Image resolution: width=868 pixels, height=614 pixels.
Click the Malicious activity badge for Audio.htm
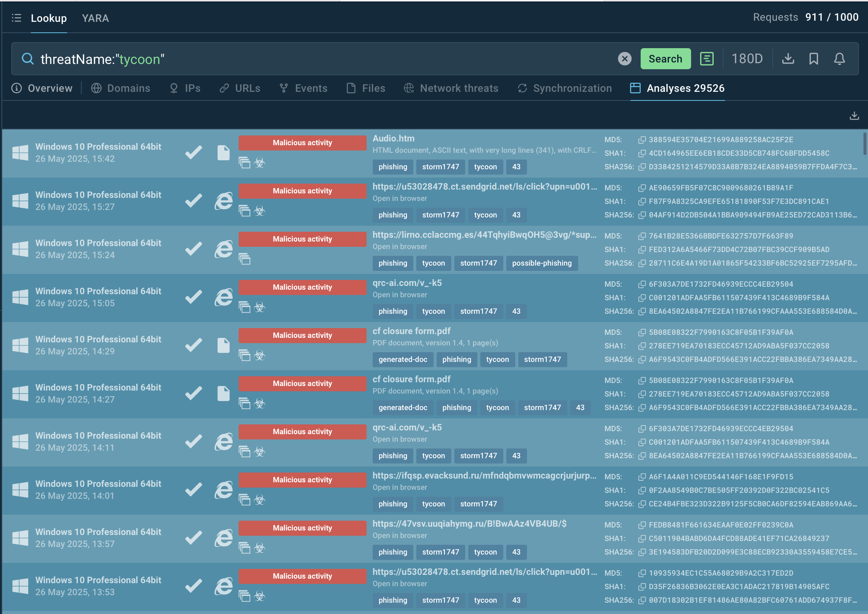302,143
